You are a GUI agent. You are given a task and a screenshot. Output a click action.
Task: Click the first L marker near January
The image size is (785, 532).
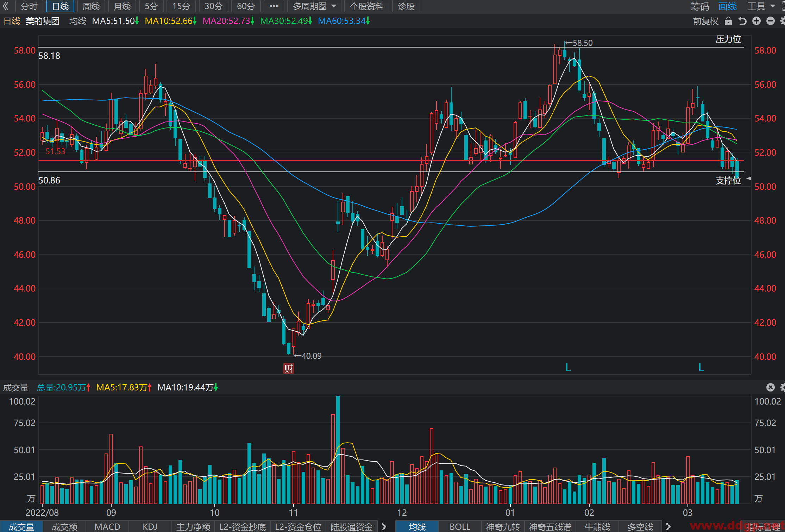pyautogui.click(x=568, y=368)
